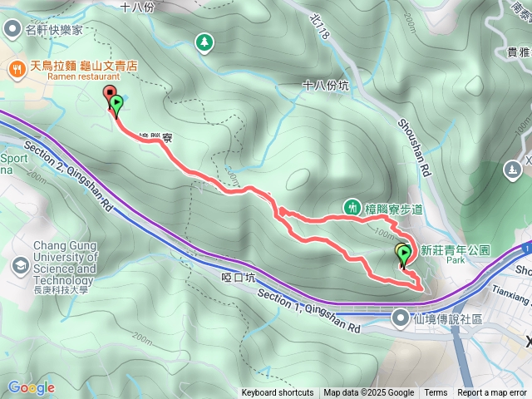Click the red stop-point end marker
The height and width of the screenshot is (399, 532).
(x=110, y=92)
